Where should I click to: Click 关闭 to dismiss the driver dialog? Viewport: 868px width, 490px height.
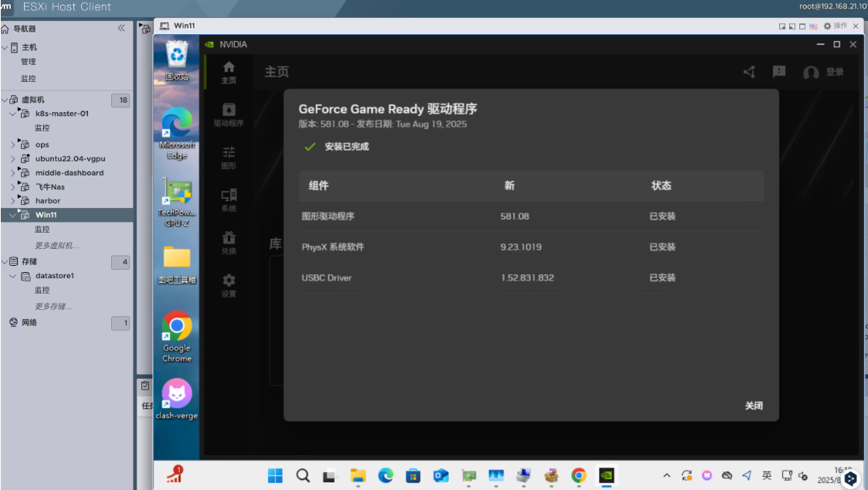pyautogui.click(x=754, y=406)
